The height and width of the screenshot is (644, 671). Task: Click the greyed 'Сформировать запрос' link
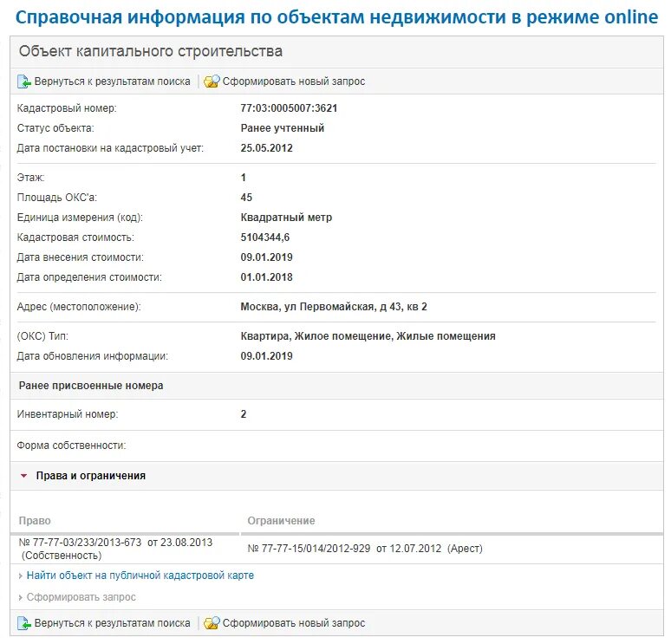pyautogui.click(x=81, y=597)
